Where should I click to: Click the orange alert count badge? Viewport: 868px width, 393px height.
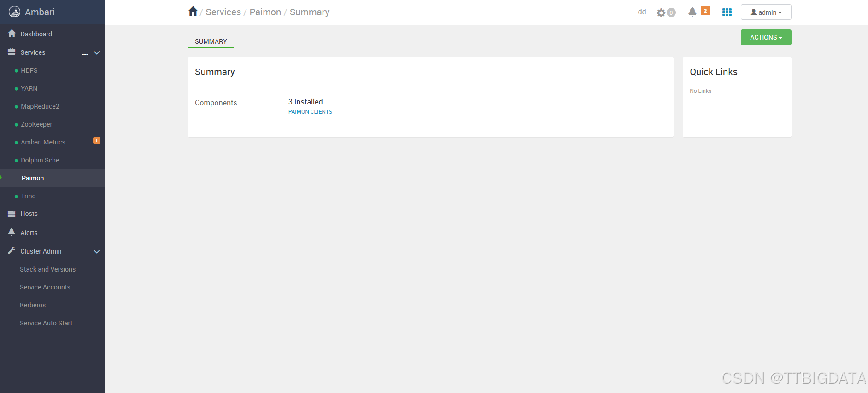705,11
